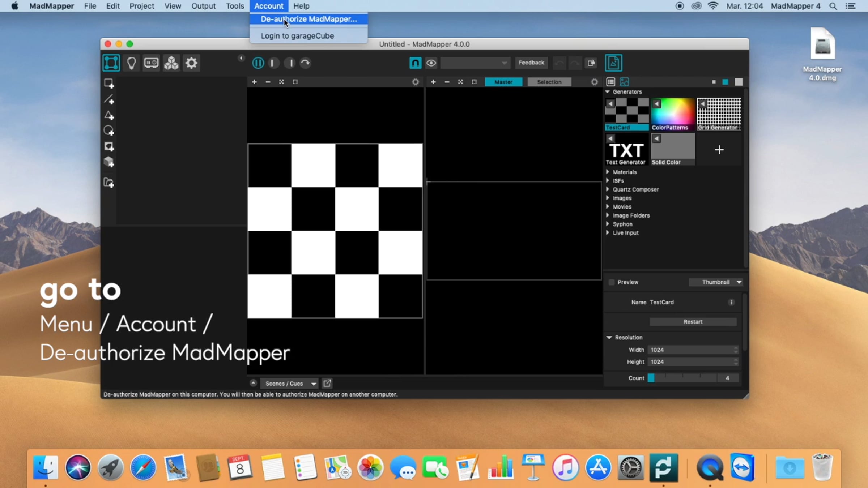The width and height of the screenshot is (868, 488).
Task: Toggle the eye visibility icon in toolbar
Action: 431,63
